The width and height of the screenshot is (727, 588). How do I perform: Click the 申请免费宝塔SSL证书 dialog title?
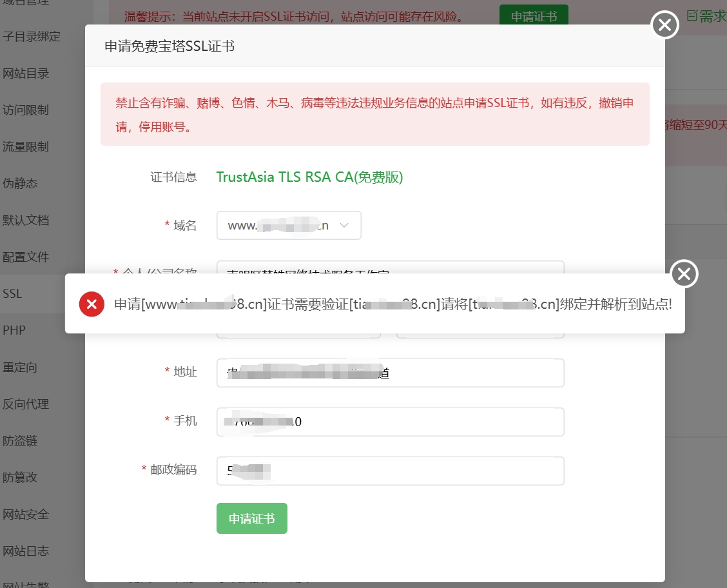tap(170, 46)
